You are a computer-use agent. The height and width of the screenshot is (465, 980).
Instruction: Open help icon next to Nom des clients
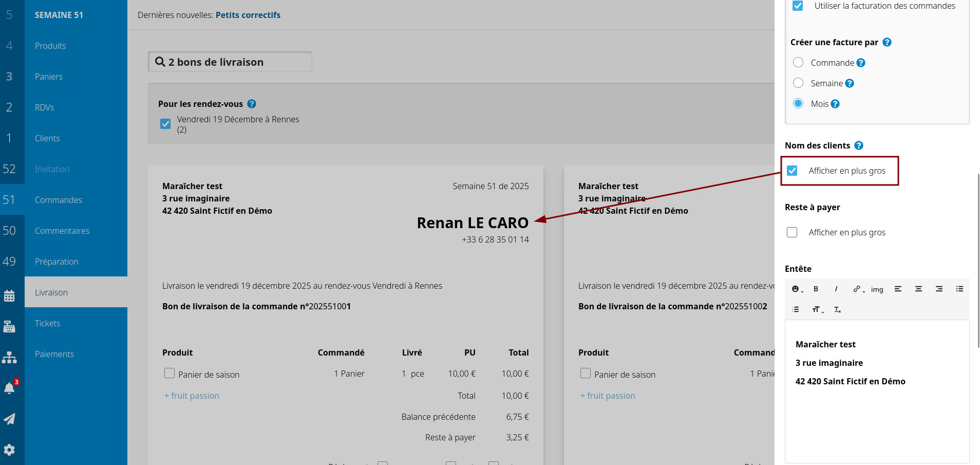pos(859,146)
